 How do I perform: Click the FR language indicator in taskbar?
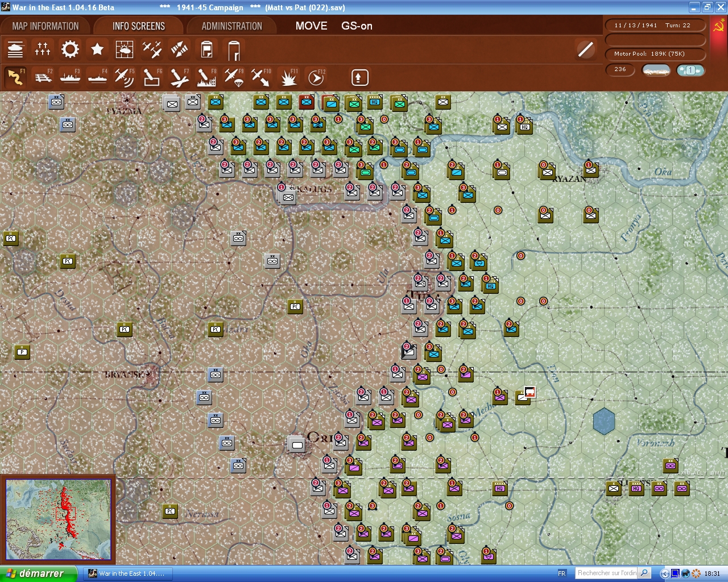point(562,573)
